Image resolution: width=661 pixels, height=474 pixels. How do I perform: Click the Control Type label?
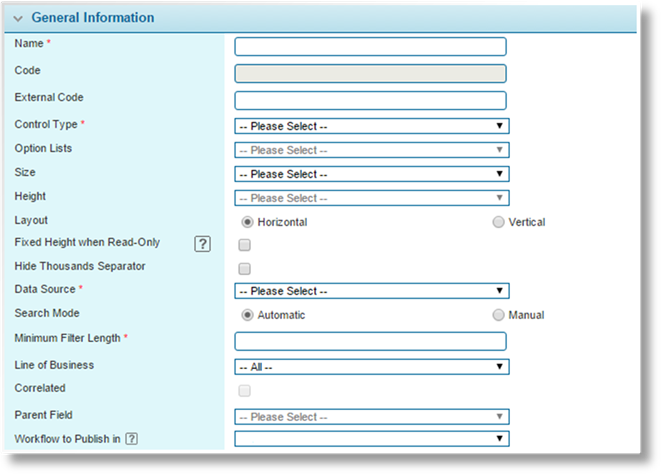pyautogui.click(x=46, y=124)
